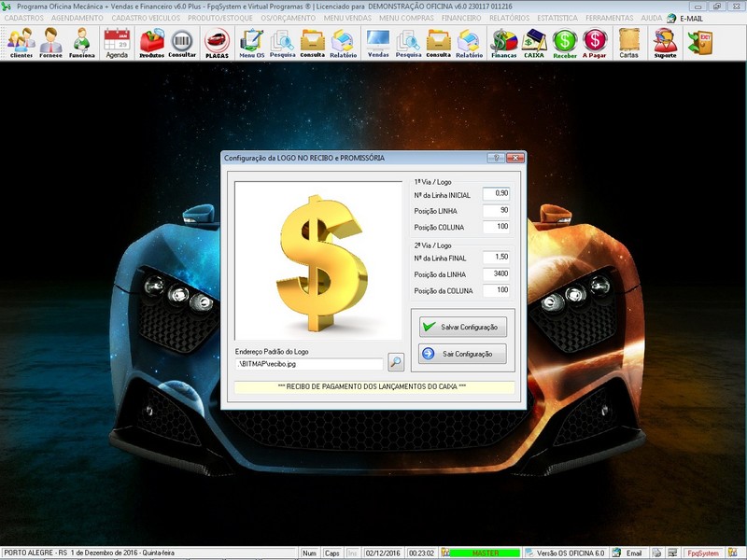Edit 2ª Via Posição da COLUNA field
Image resolution: width=747 pixels, height=560 pixels.
tap(496, 290)
